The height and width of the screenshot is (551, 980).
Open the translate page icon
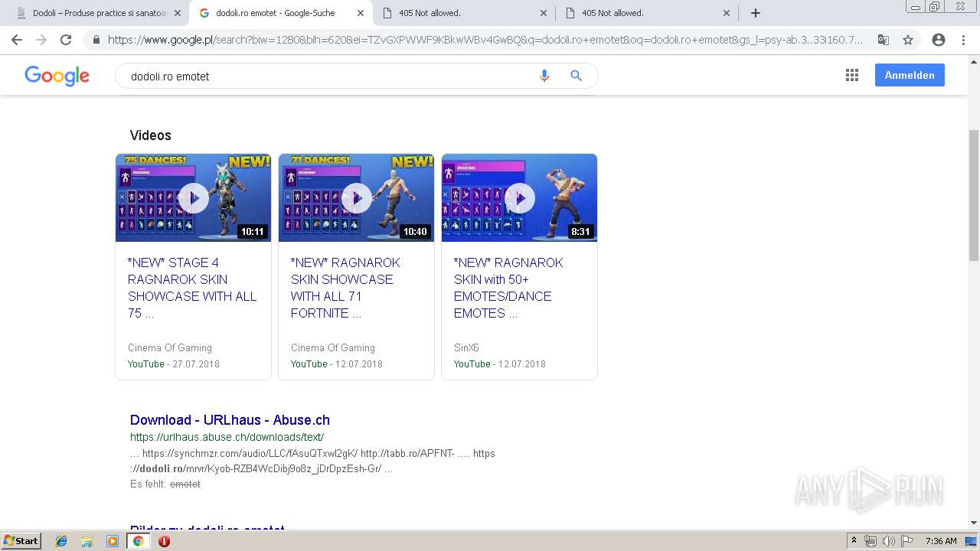884,40
